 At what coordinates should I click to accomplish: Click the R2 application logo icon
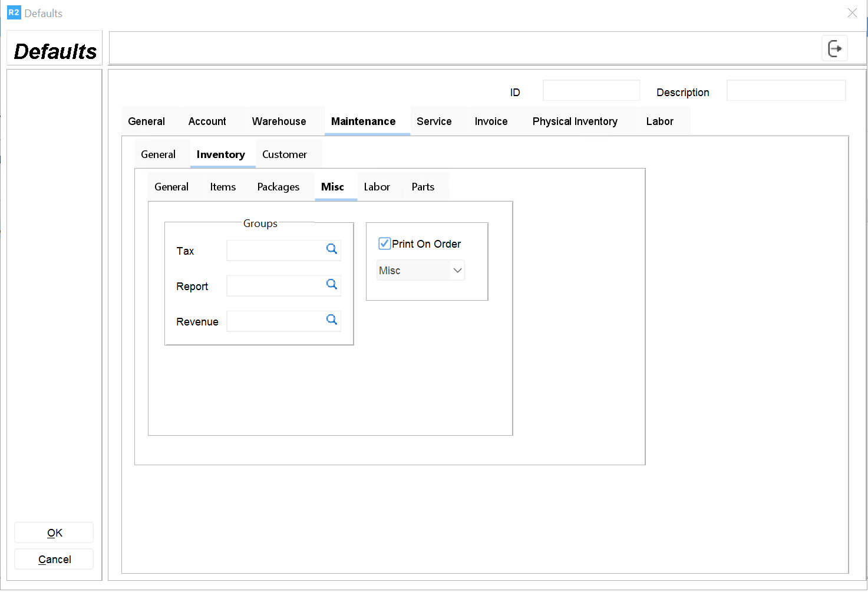[14, 13]
